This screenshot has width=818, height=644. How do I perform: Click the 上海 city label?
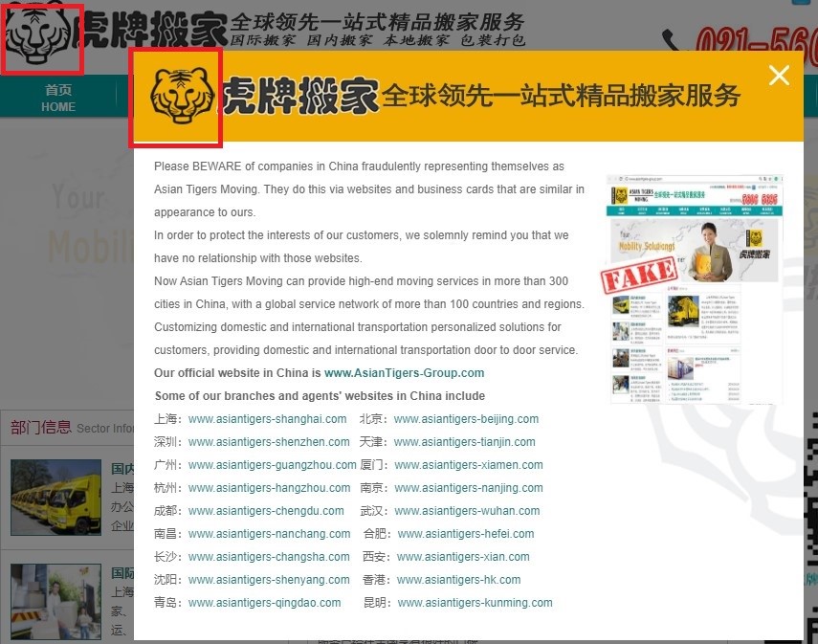click(165, 419)
